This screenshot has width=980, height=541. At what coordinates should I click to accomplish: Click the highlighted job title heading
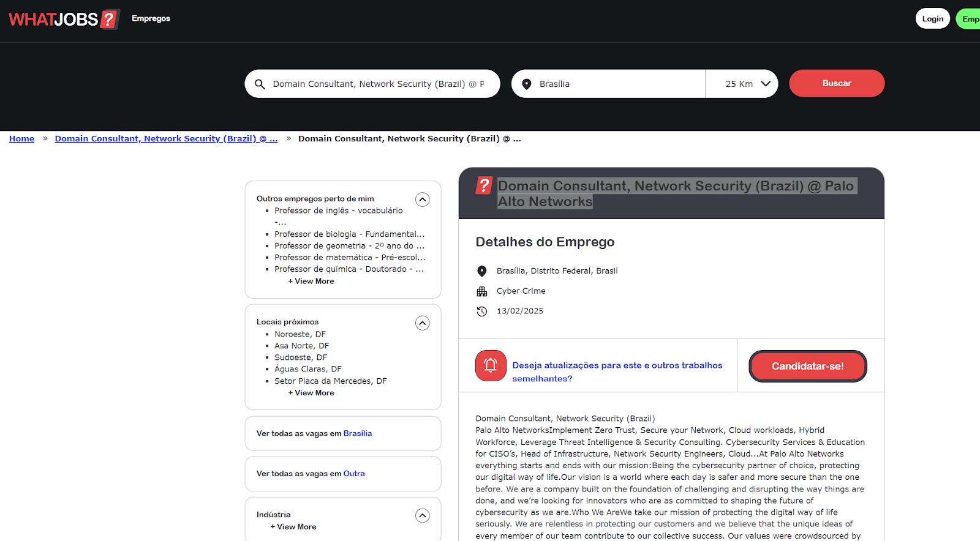tap(677, 193)
